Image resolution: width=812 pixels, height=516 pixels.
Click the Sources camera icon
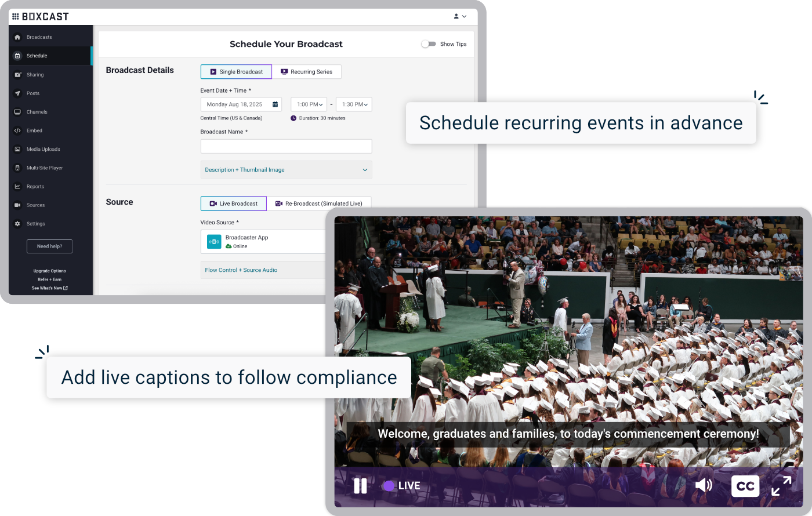point(17,205)
